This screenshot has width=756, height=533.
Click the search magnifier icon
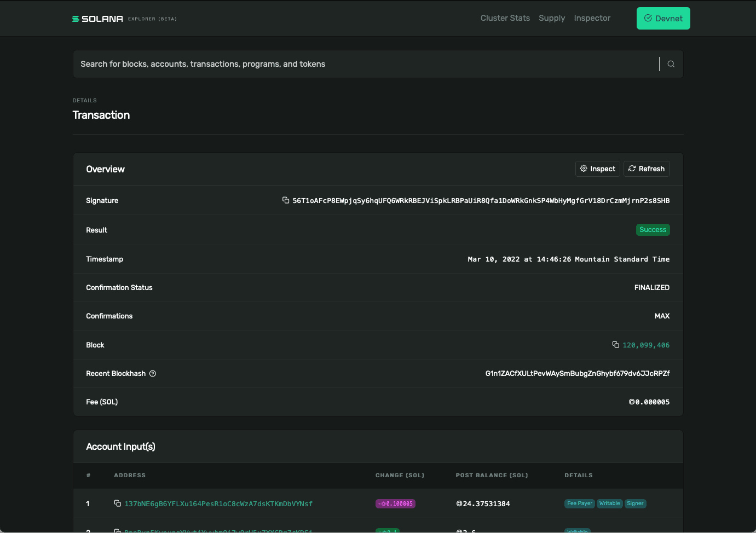[x=671, y=63]
